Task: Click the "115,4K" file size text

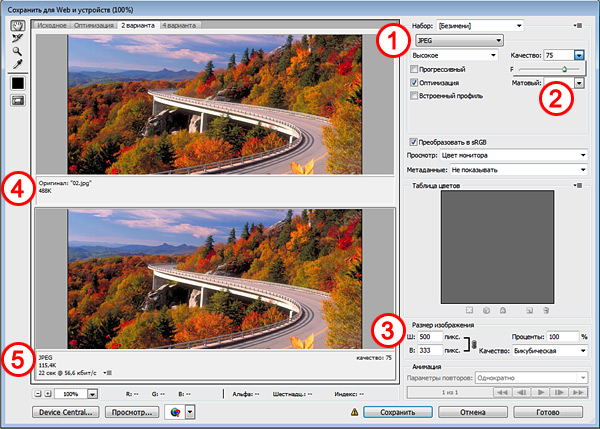Action: coord(47,365)
